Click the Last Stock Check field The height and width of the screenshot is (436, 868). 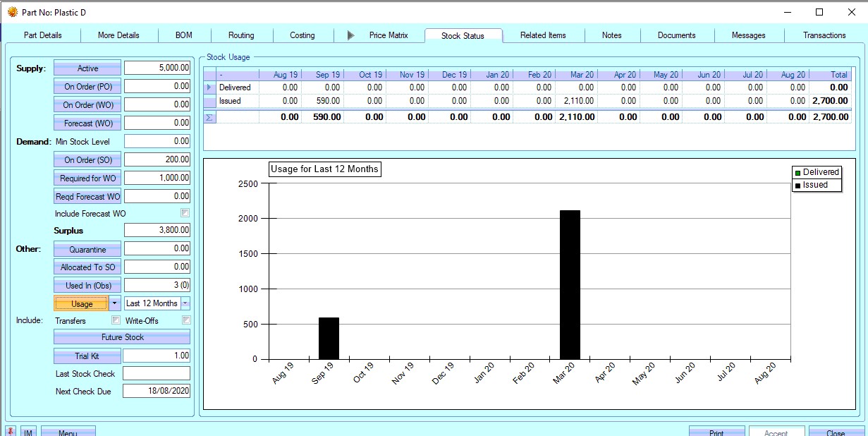coord(157,373)
